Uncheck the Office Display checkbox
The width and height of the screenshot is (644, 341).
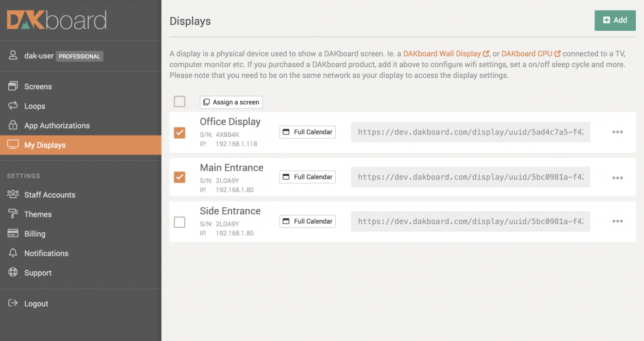click(x=179, y=133)
